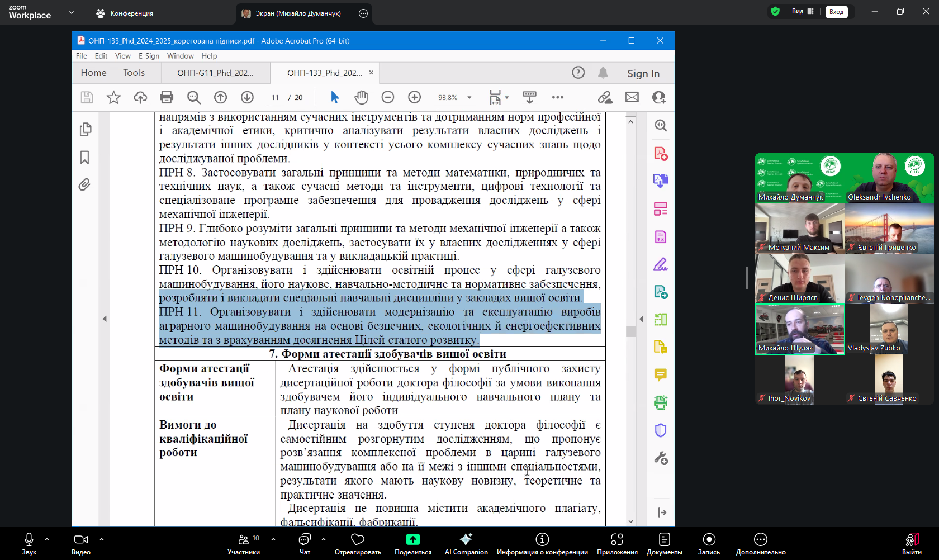
Task: Click the Print file icon in Acrobat toolbar
Action: point(167,97)
